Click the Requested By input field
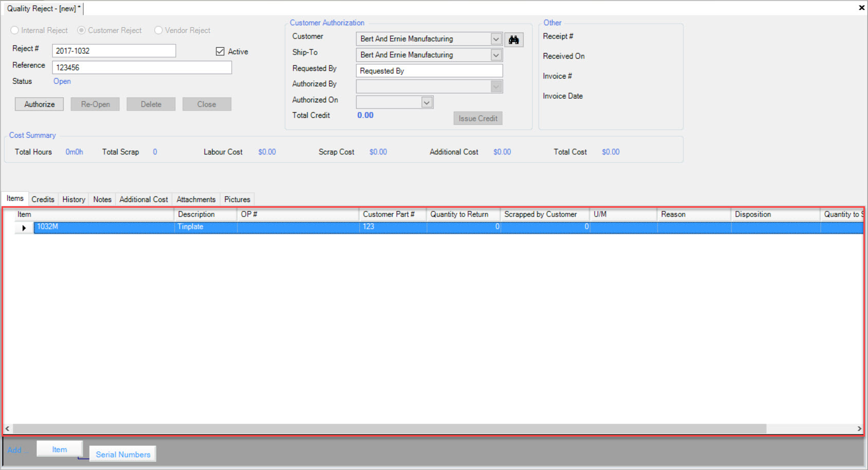 [429, 71]
